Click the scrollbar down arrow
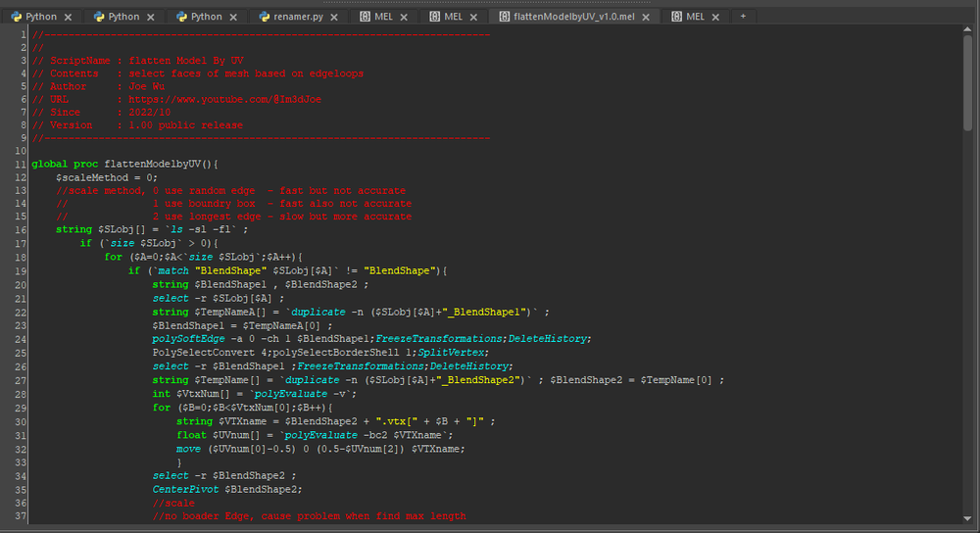The width and height of the screenshot is (980, 533). pos(967,518)
